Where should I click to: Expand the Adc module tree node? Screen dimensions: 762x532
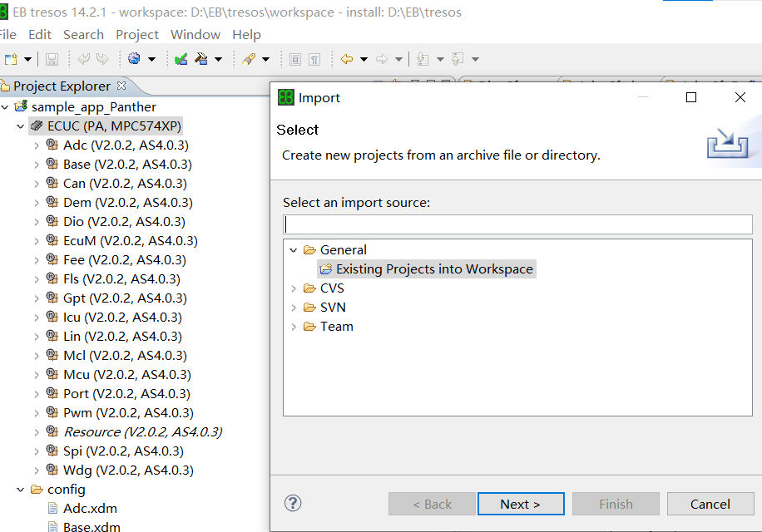tap(37, 145)
